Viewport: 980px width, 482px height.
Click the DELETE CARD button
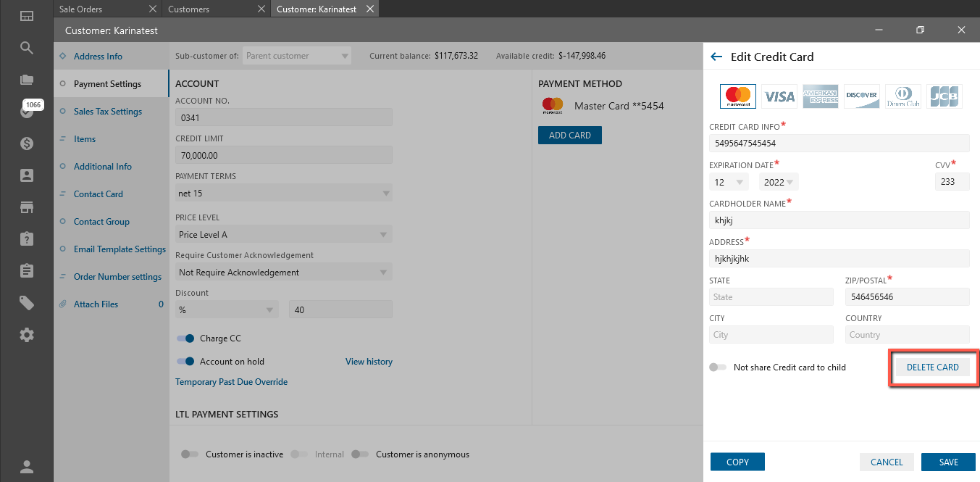tap(932, 367)
